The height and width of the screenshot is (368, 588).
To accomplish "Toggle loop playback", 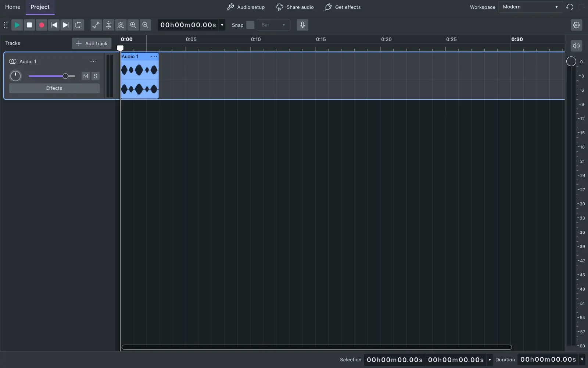I will 78,25.
